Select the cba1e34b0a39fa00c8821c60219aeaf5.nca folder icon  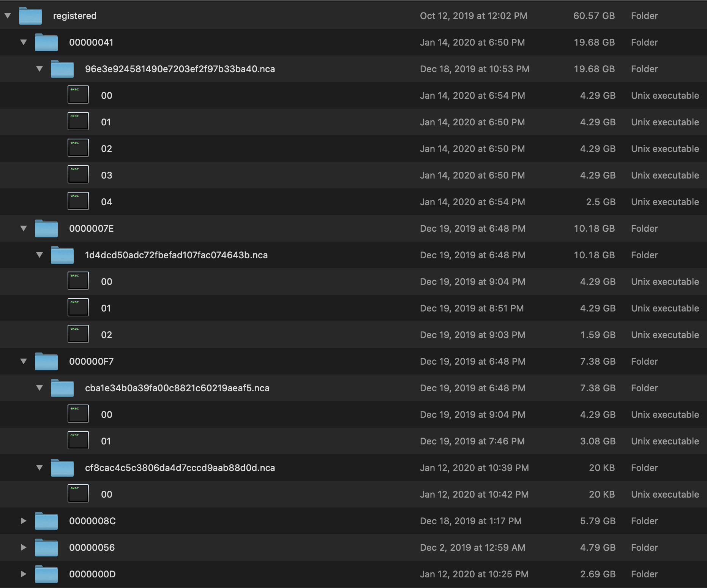click(x=62, y=388)
